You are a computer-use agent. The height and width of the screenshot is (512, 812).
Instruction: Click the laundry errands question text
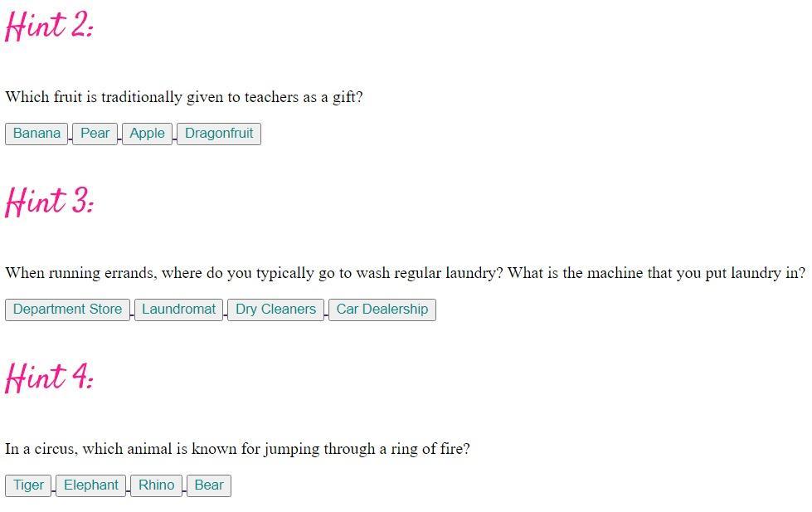(405, 273)
